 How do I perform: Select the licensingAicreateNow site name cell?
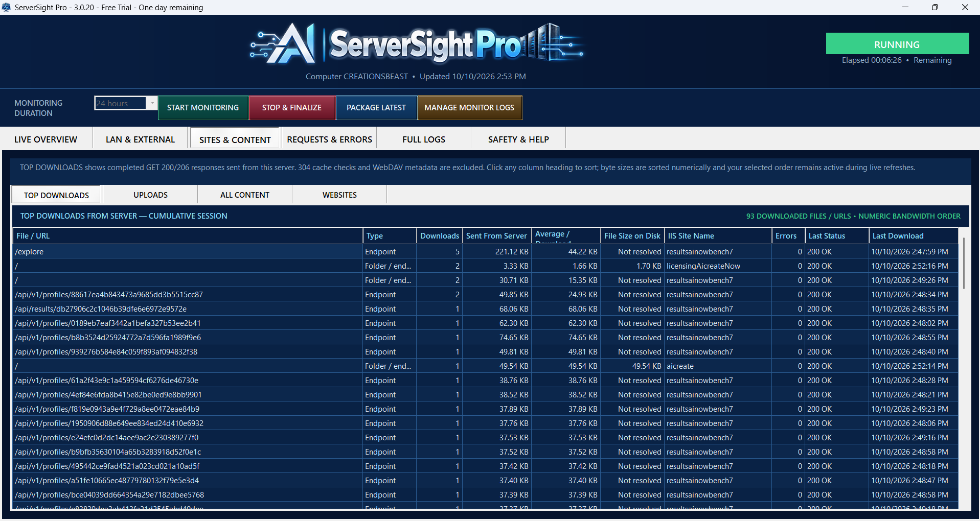pyautogui.click(x=718, y=266)
